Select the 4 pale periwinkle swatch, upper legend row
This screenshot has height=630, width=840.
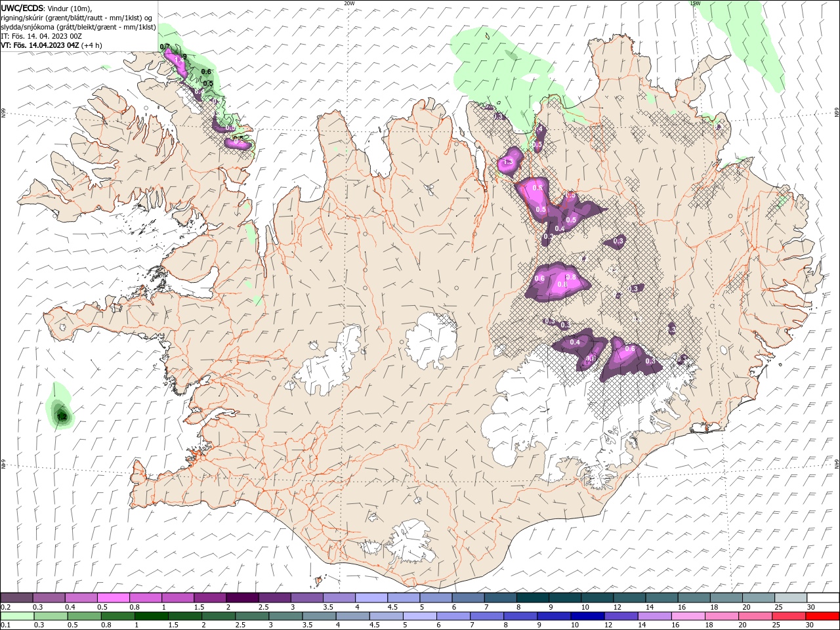click(370, 598)
